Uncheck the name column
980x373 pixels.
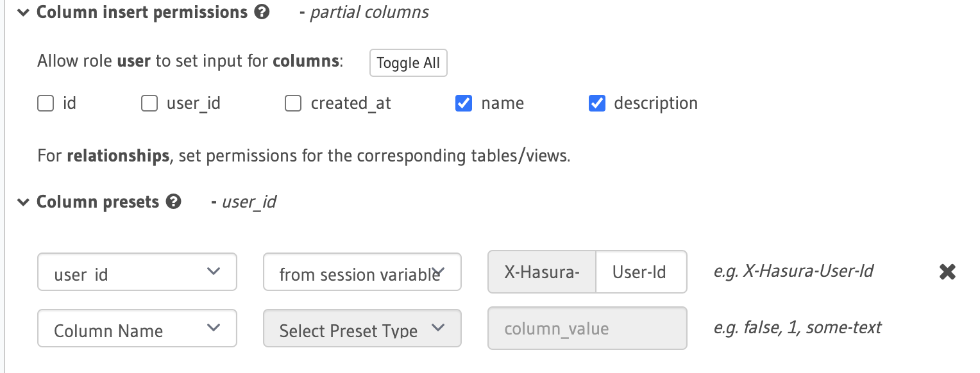[x=464, y=103]
